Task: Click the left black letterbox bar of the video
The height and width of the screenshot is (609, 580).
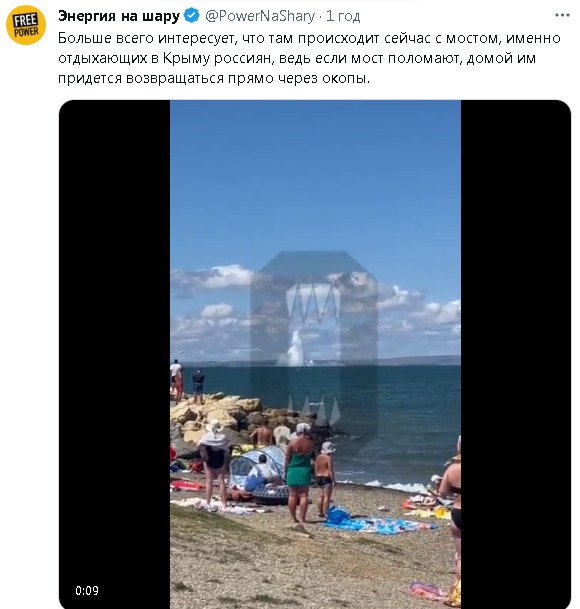Action: (x=115, y=354)
